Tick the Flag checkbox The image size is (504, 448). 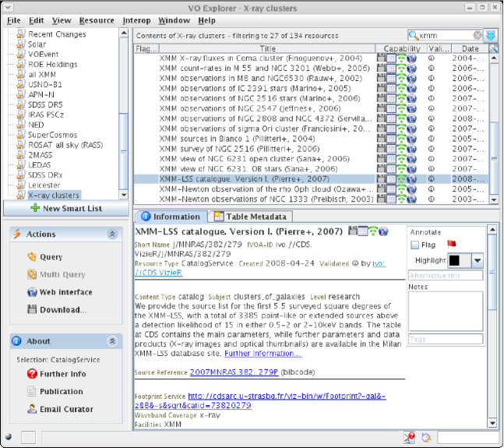tap(414, 245)
